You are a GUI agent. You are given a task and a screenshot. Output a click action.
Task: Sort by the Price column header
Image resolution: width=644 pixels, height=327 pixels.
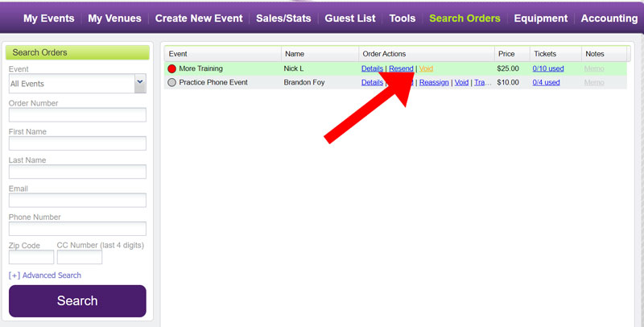coord(512,54)
